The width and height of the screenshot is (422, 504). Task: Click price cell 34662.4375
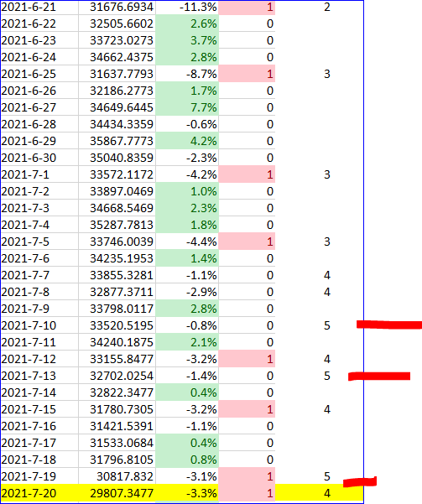(x=117, y=57)
